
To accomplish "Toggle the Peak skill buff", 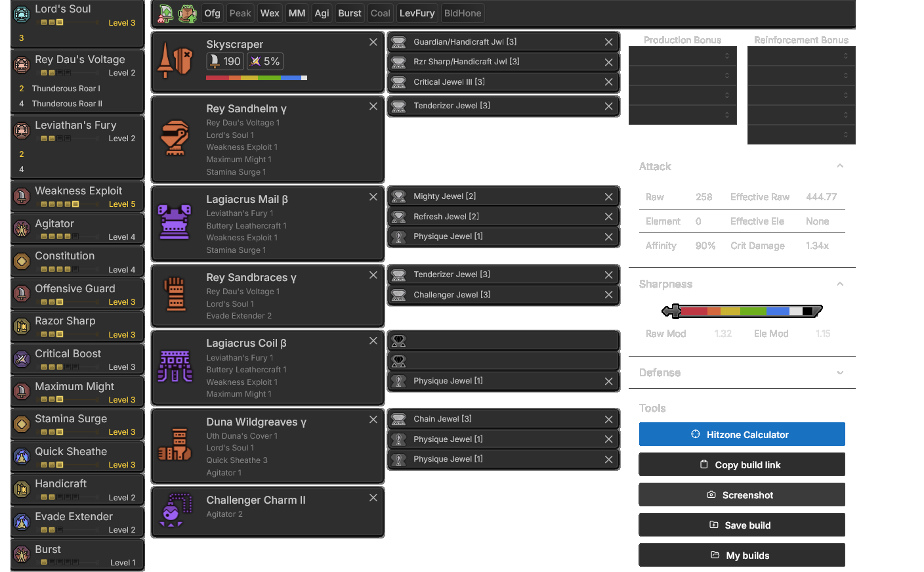I will 240,13.
